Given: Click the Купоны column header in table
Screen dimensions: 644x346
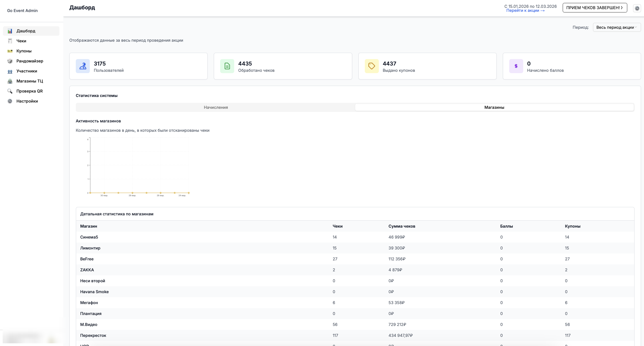Looking at the screenshot, I should pos(572,226).
